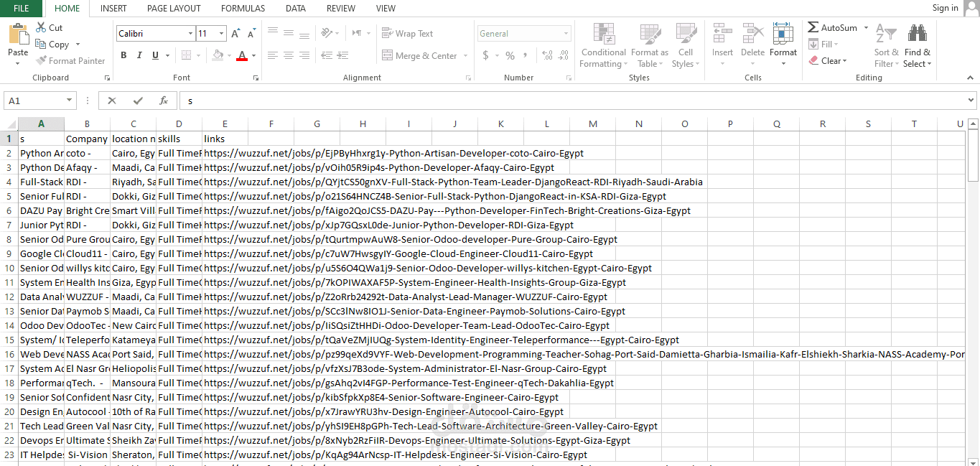Viewport: 980px width, 466px height.
Task: Center text horizontally
Action: [289, 55]
